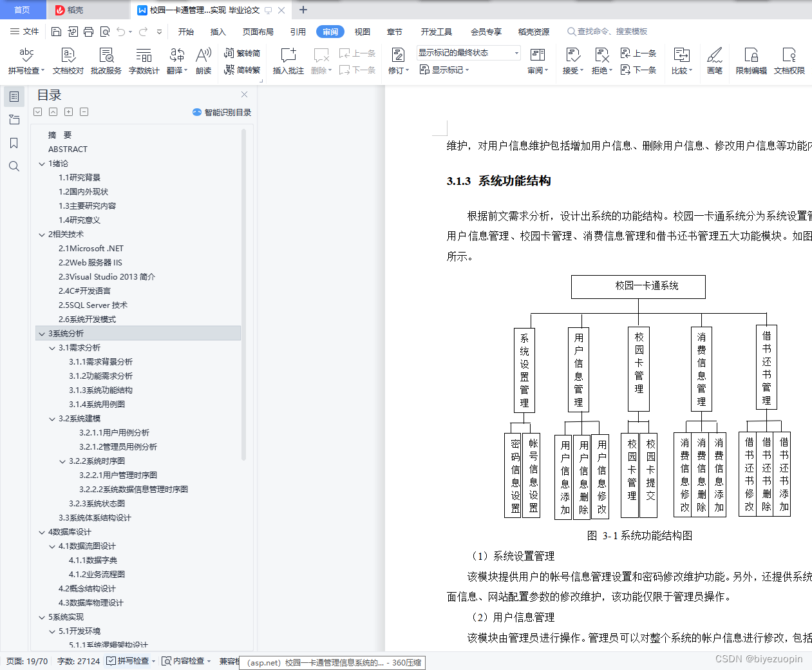The image size is (812, 670).
Task: Accept the revision (接受)
Action: pyautogui.click(x=572, y=61)
